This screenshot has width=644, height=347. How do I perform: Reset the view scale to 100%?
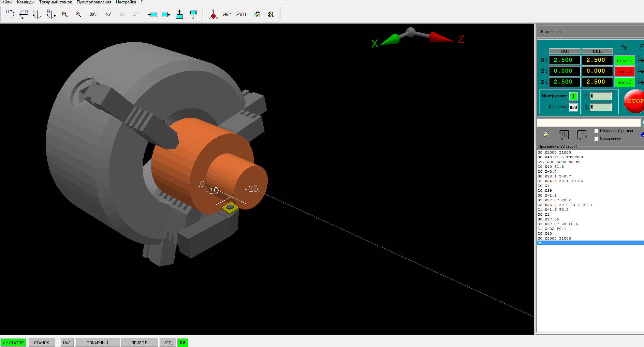(x=92, y=14)
